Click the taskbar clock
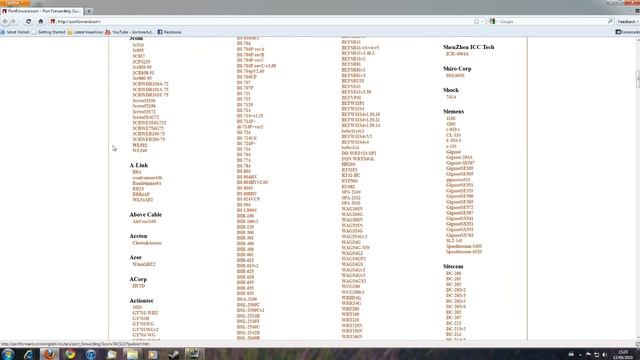Viewport: 640px width, 360px height. [623, 354]
